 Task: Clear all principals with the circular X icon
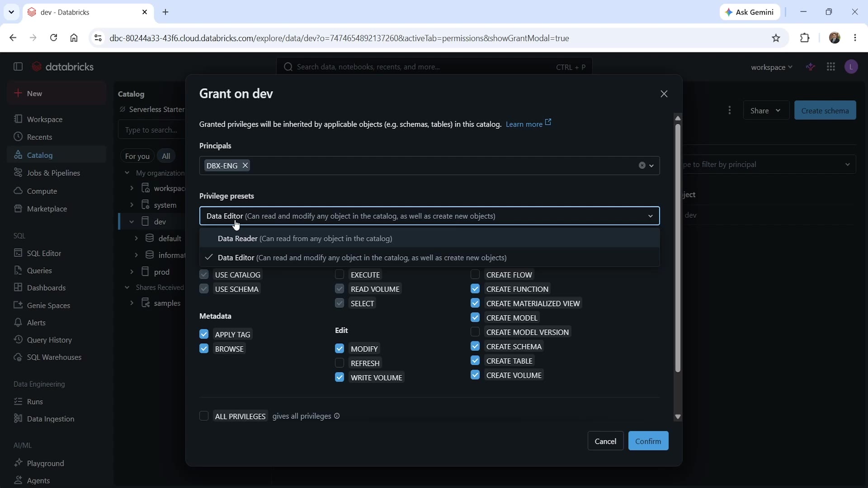[x=642, y=165]
